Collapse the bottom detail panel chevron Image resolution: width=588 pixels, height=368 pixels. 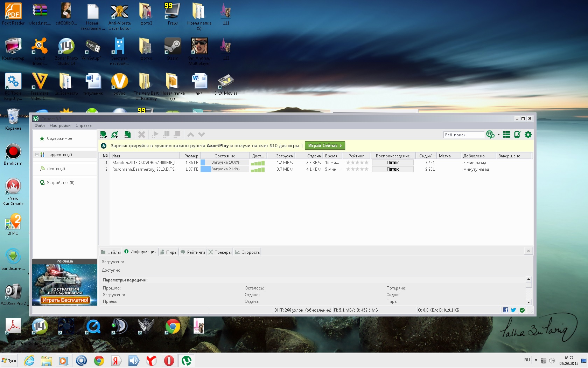click(528, 251)
